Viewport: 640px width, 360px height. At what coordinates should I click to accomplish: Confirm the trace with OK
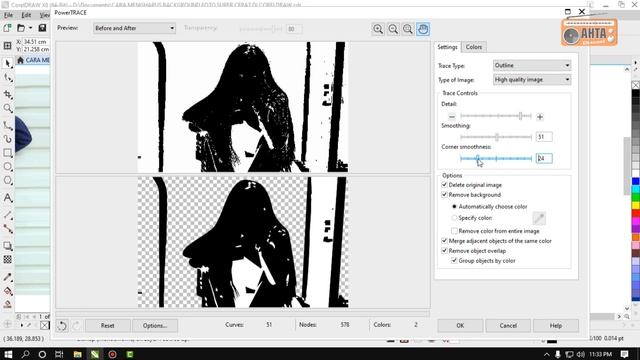[x=460, y=326]
